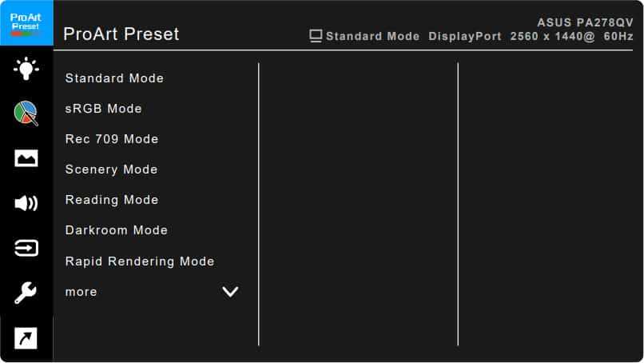This screenshot has height=363, width=644.
Task: Expand more presets with the chevron arrow
Action: (x=230, y=292)
